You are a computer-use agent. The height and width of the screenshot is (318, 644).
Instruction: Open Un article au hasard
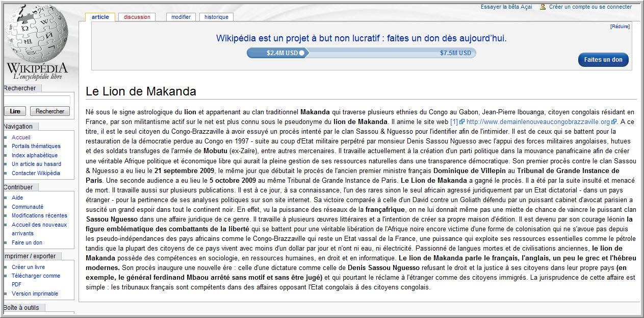36,164
